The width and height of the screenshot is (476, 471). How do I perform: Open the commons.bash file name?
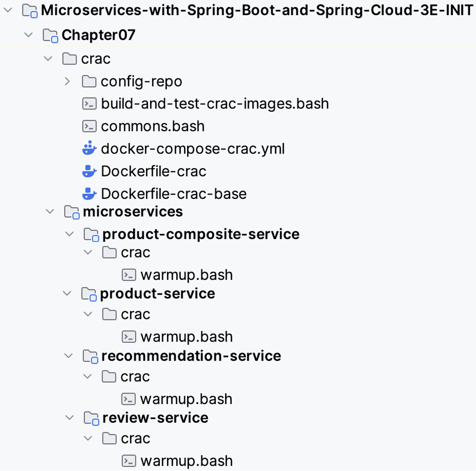coord(153,126)
